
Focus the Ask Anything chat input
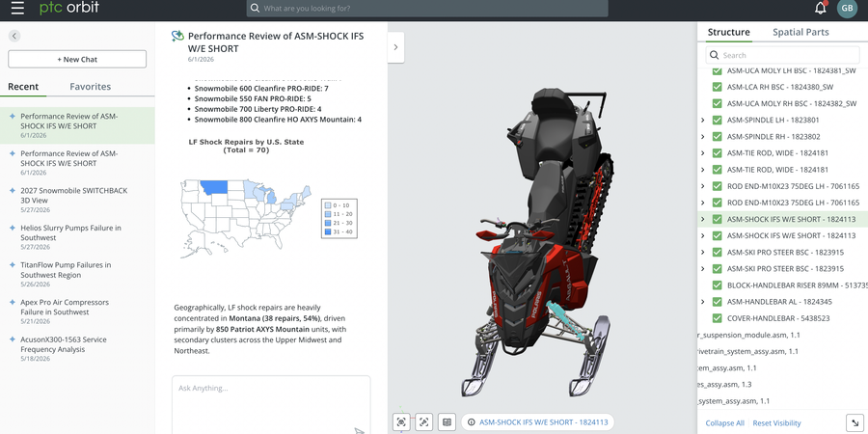tap(271, 405)
